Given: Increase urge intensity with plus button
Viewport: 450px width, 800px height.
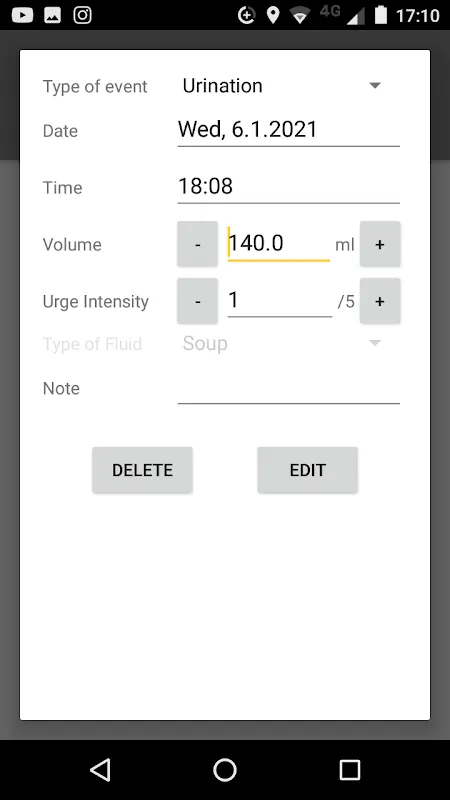Looking at the screenshot, I should (x=380, y=301).
